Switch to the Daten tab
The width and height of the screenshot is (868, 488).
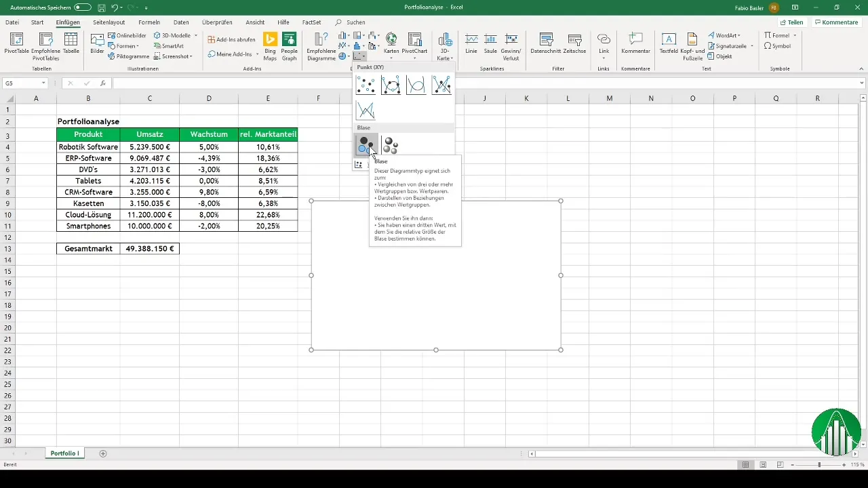(x=181, y=22)
